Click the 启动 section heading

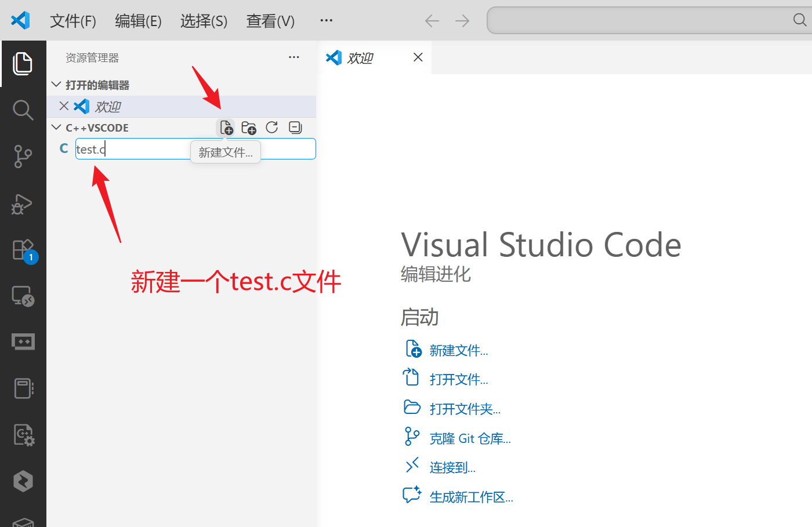(x=420, y=318)
